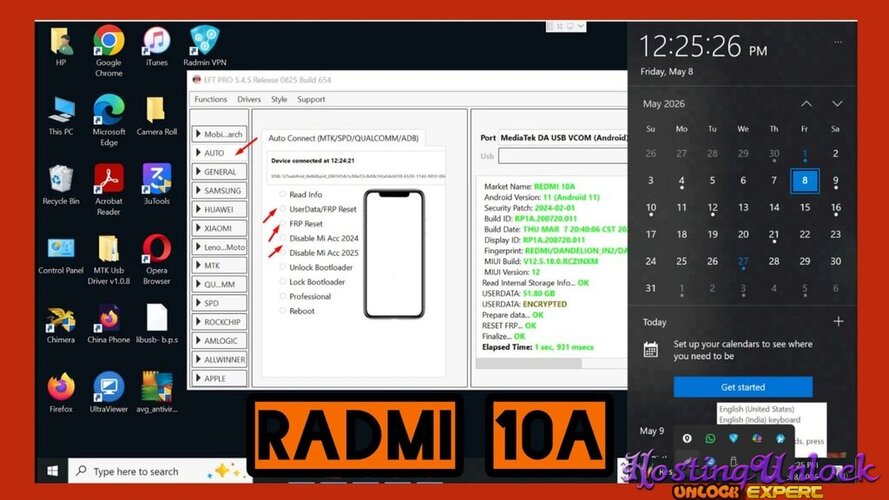Expand the ROCKCHIP sidebar section
Viewport: 889px width, 500px height.
click(x=219, y=322)
